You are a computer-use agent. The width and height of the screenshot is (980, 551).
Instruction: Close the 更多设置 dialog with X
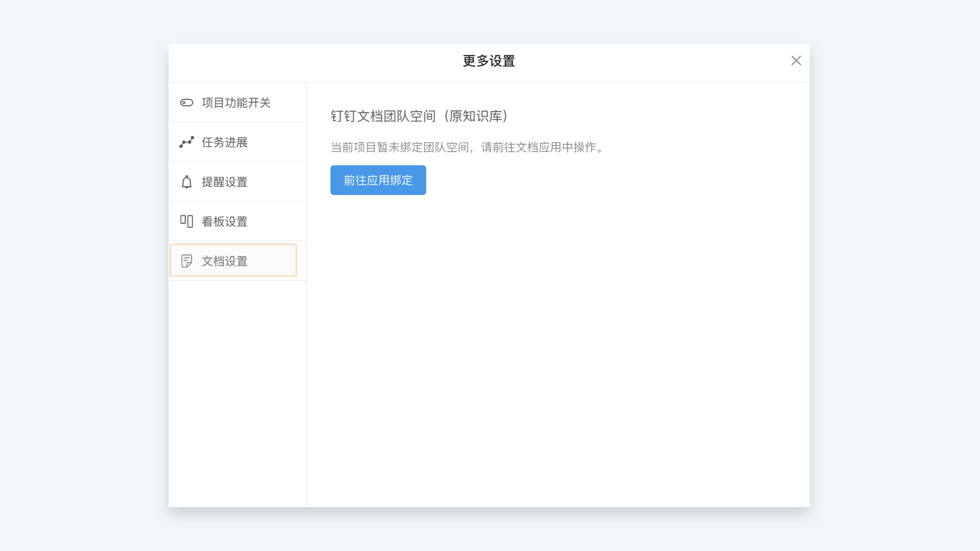[796, 61]
